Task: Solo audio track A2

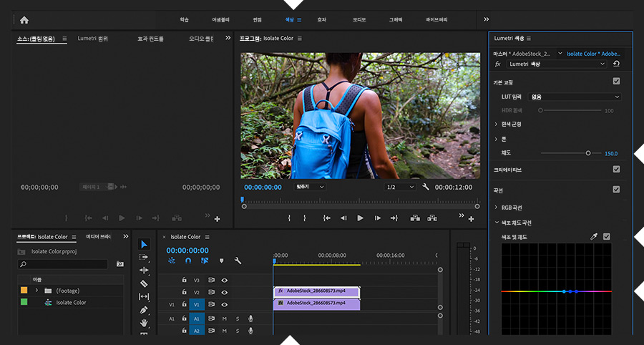Action: click(x=238, y=331)
